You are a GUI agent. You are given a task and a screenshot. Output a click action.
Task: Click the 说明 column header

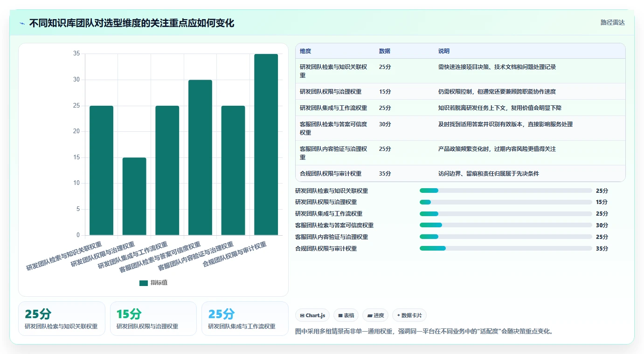444,51
